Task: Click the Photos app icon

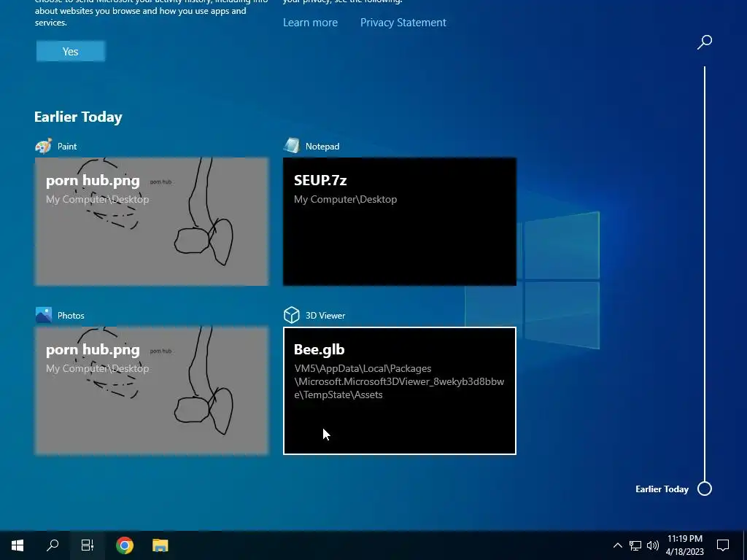Action: tap(44, 315)
